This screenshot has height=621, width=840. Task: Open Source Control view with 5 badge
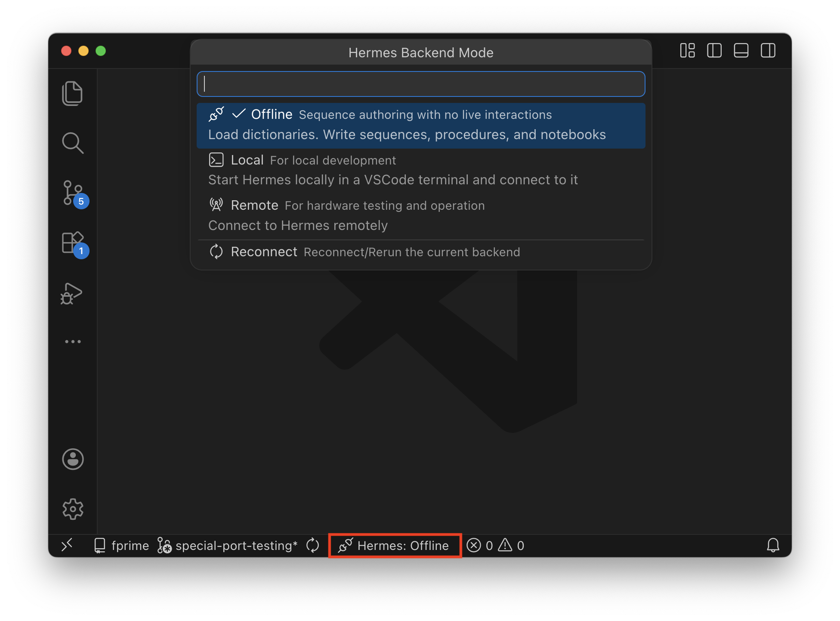tap(72, 193)
